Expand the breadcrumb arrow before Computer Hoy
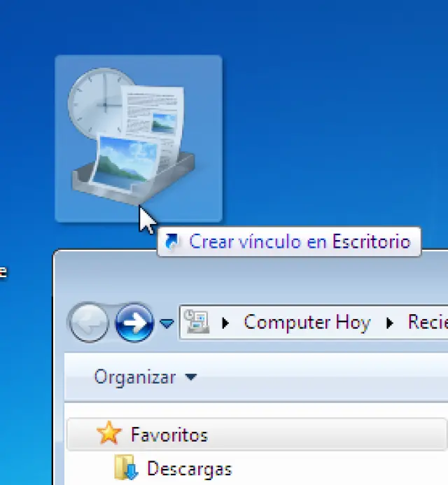 tap(225, 323)
